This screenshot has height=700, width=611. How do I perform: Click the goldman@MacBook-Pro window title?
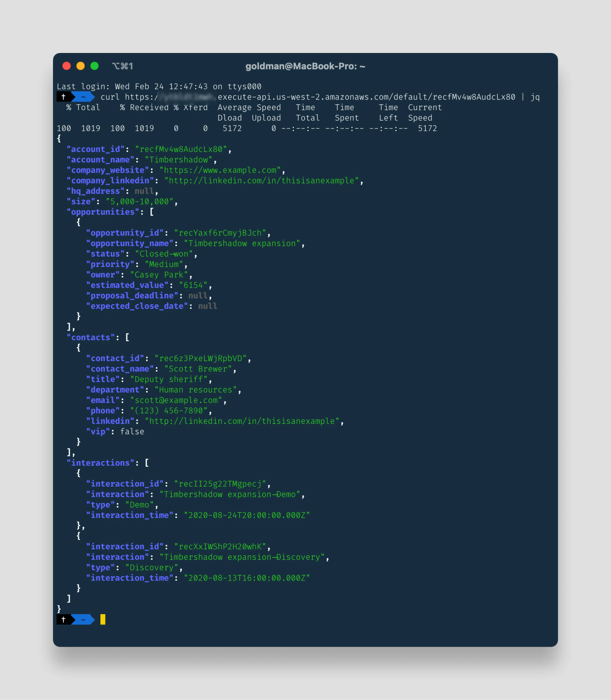[x=305, y=66]
